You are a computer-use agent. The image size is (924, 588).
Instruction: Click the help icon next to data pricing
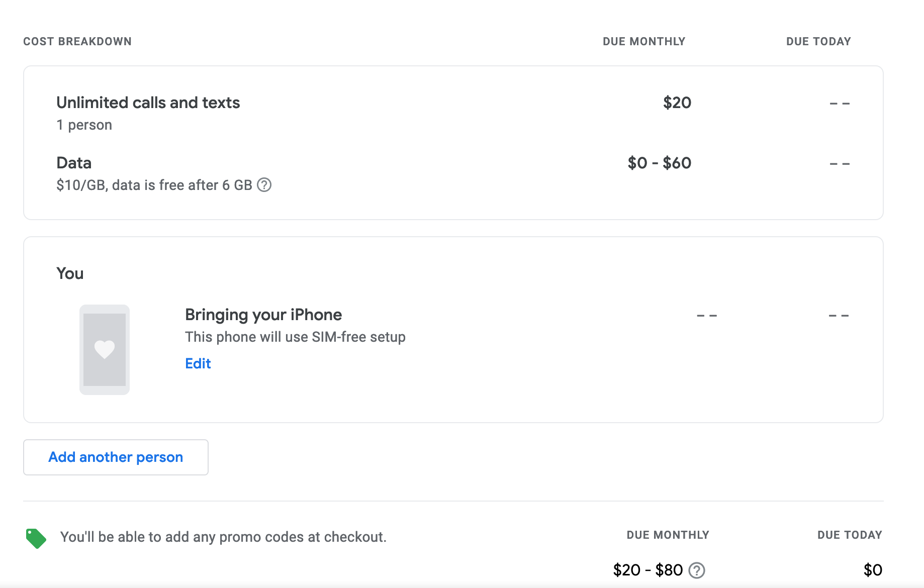coord(264,185)
